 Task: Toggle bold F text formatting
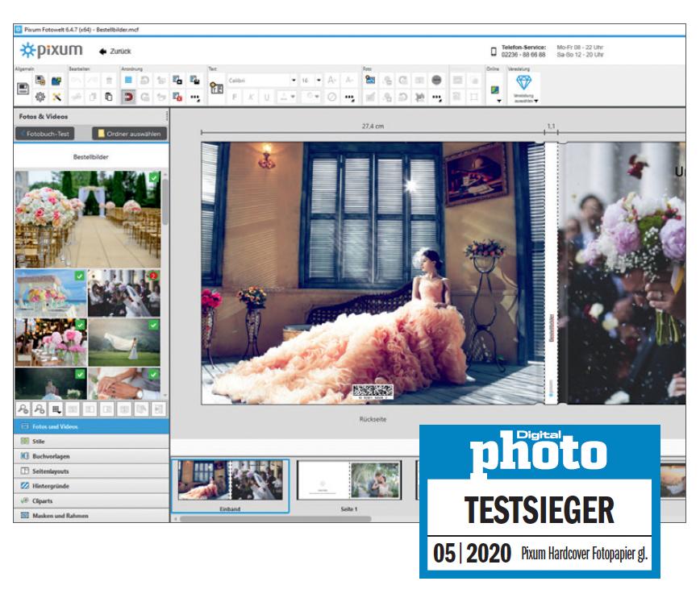(235, 97)
